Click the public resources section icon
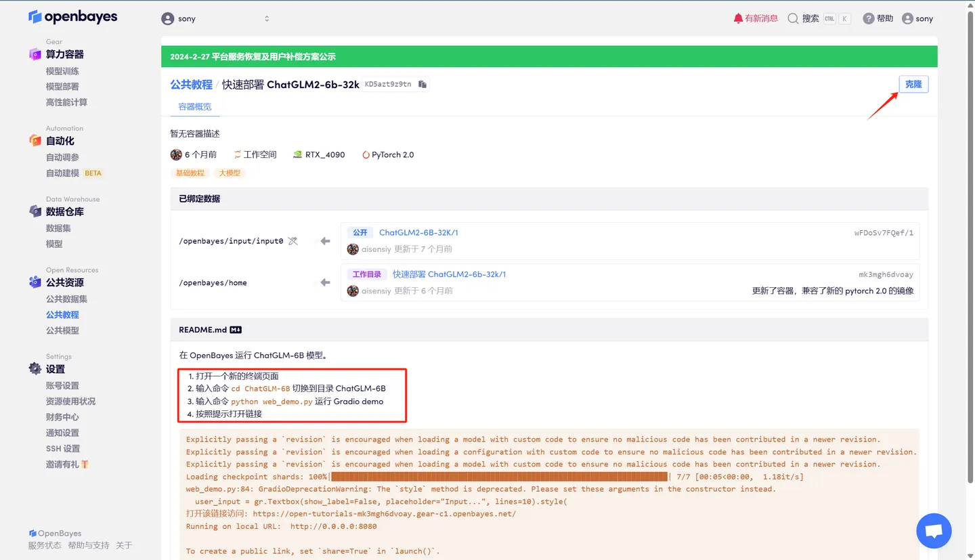975x560 pixels. tap(35, 282)
